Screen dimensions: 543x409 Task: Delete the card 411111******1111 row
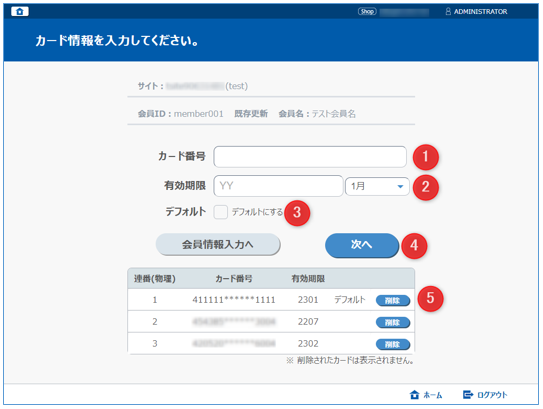click(x=393, y=301)
